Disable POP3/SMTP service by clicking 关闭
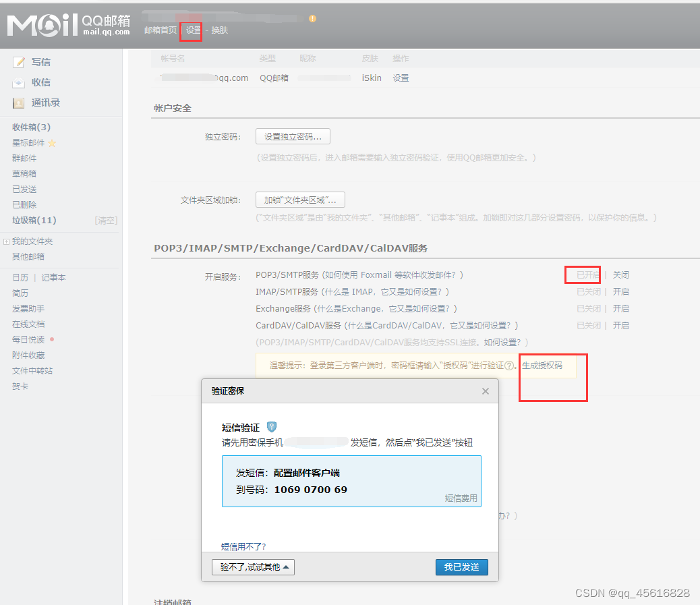The image size is (700, 605). coord(620,275)
